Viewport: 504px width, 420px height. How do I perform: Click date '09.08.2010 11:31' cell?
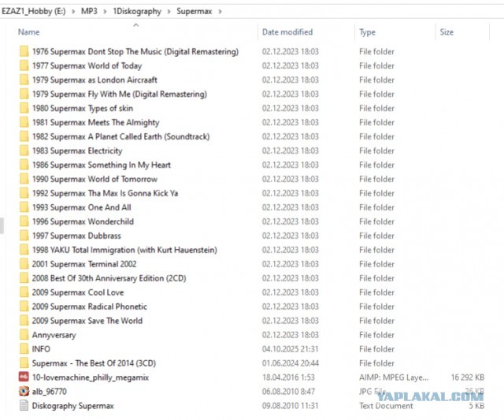coord(291,405)
